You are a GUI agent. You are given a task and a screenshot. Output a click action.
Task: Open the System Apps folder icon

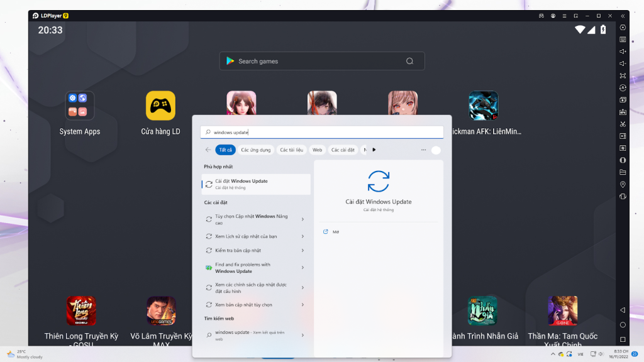pyautogui.click(x=80, y=106)
